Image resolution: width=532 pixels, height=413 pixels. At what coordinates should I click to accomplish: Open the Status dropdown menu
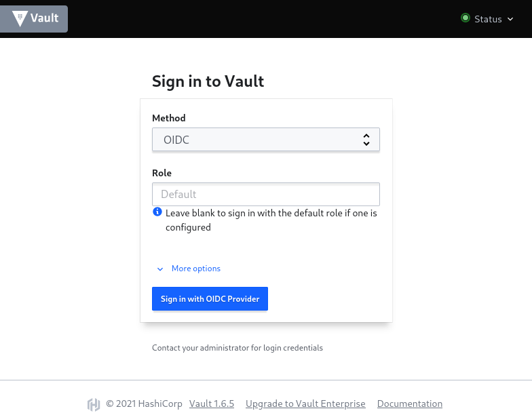(487, 19)
